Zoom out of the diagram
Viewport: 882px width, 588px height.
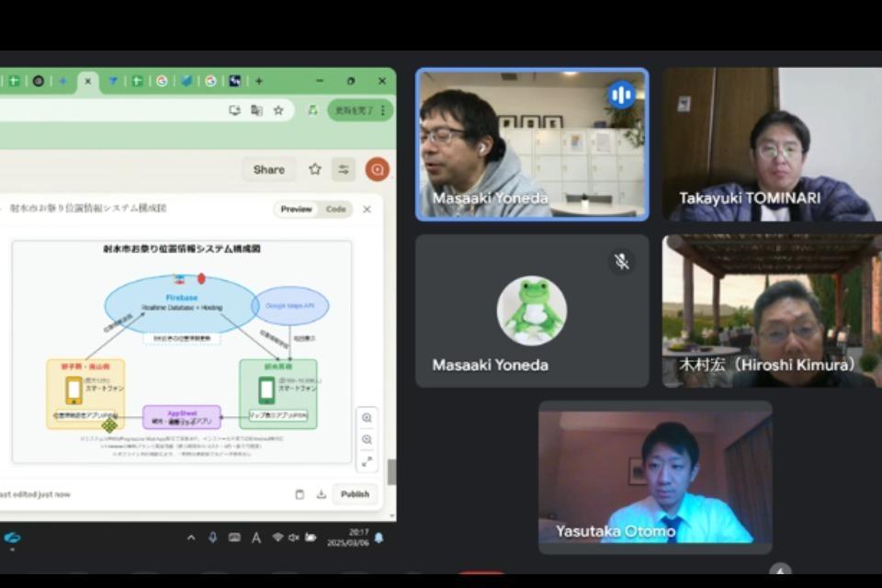pyautogui.click(x=367, y=440)
